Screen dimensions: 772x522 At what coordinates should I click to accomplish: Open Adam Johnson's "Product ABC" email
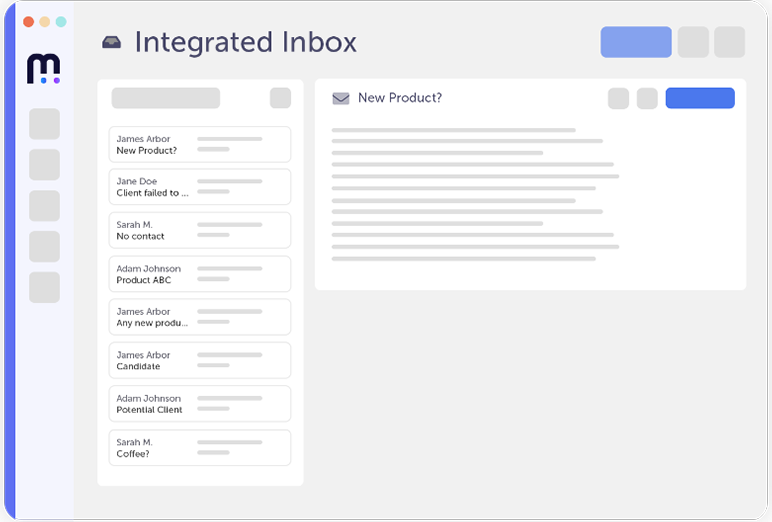(199, 274)
